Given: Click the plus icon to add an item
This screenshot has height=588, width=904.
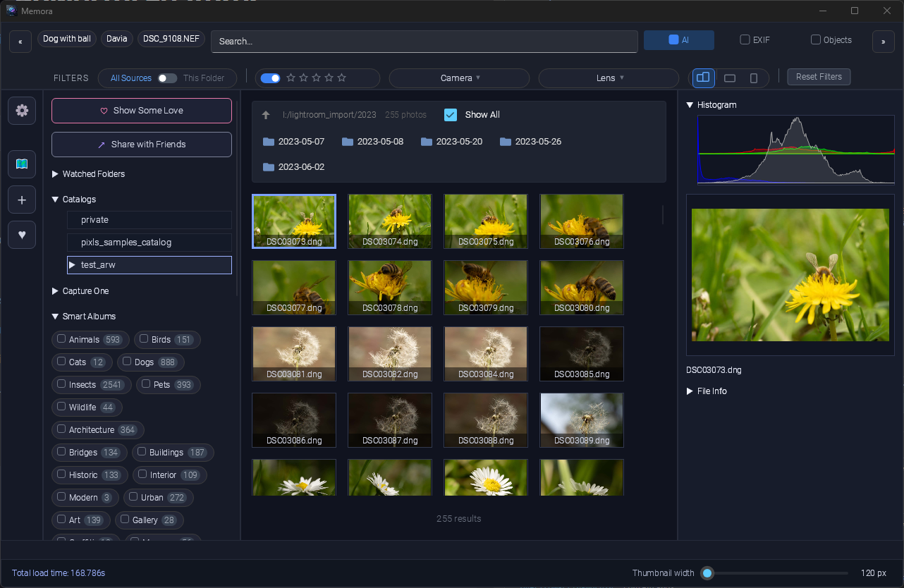Looking at the screenshot, I should (21, 200).
